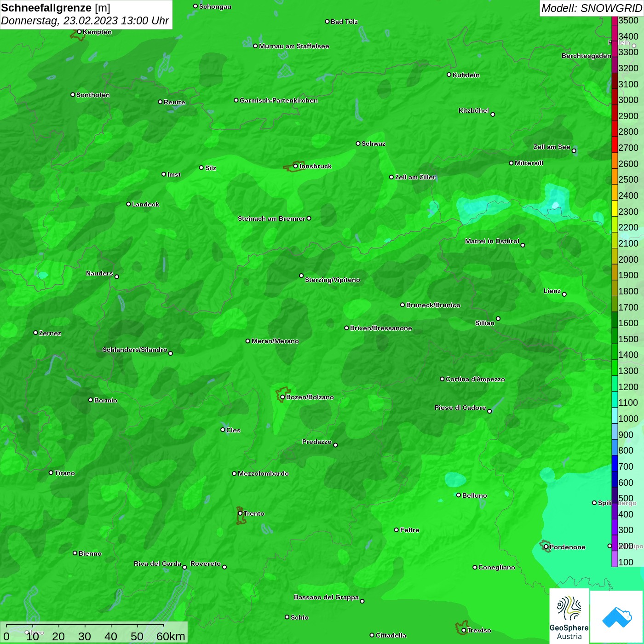The image size is (644, 644).
Task: Click the Zernez location dot
Action: tap(35, 333)
